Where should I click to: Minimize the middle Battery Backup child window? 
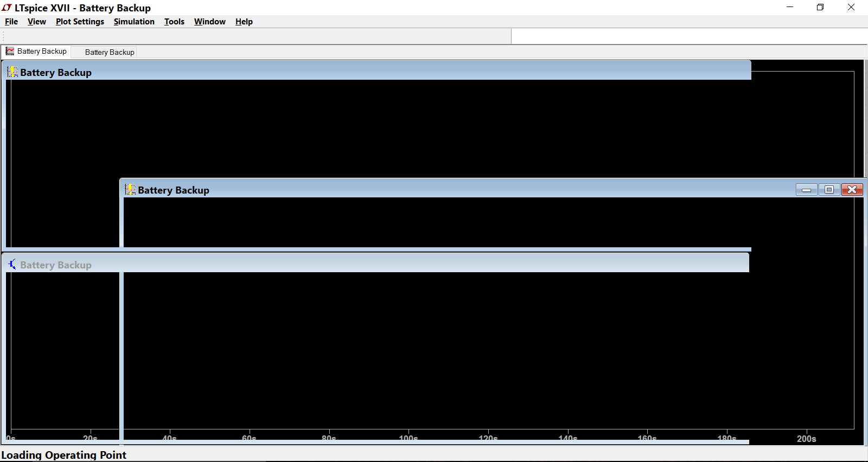(x=807, y=190)
